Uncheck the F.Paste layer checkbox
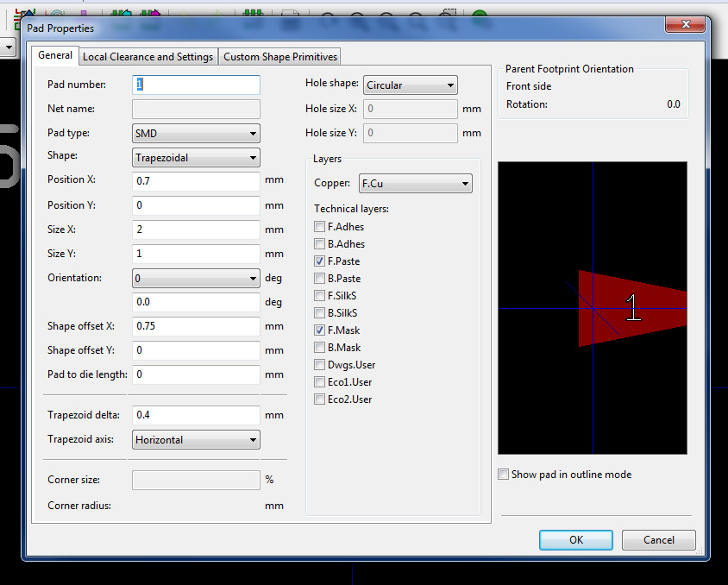 coord(319,261)
